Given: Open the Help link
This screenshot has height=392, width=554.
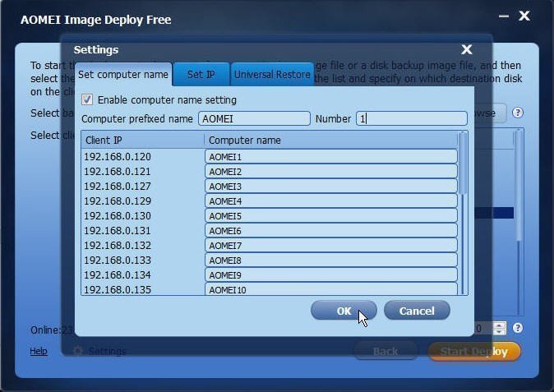Looking at the screenshot, I should 39,351.
